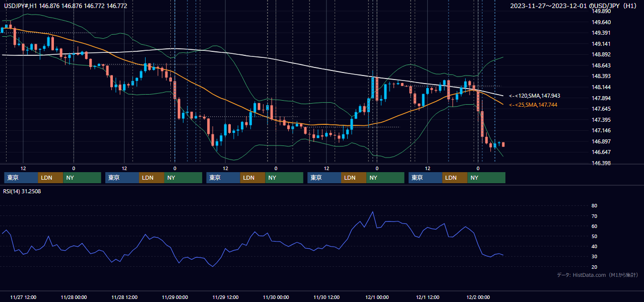The width and height of the screenshot is (644, 302).
Task: Click the USDJPY#,H1 OHLC header text
Action: tap(66, 6)
